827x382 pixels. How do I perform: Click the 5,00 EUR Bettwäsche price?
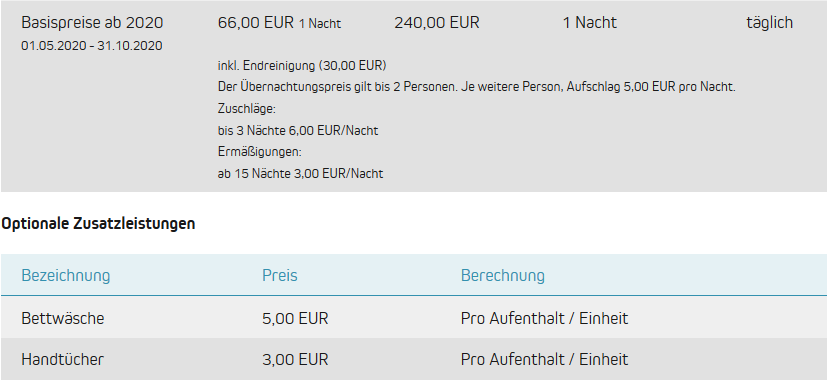[x=295, y=319]
